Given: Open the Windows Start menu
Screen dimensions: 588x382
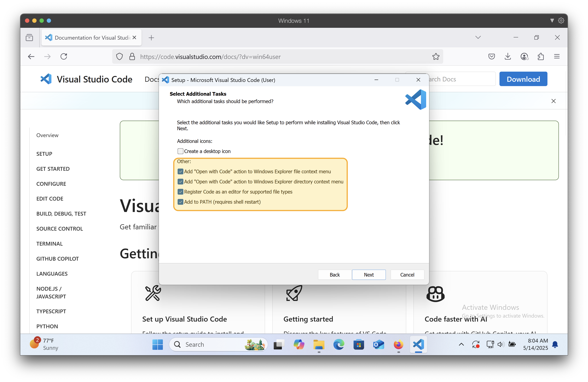Looking at the screenshot, I should click(x=158, y=344).
